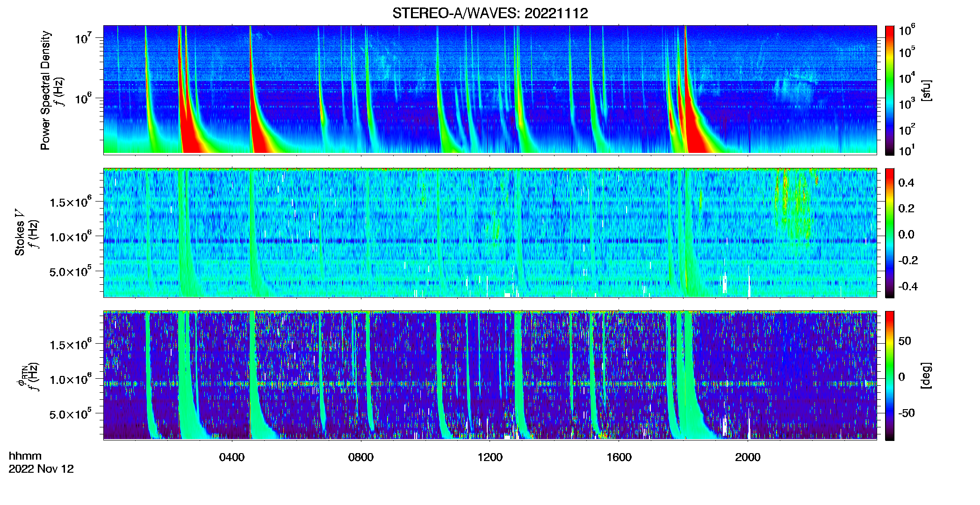Click the top panel 10^6 frequency tick

click(83, 98)
